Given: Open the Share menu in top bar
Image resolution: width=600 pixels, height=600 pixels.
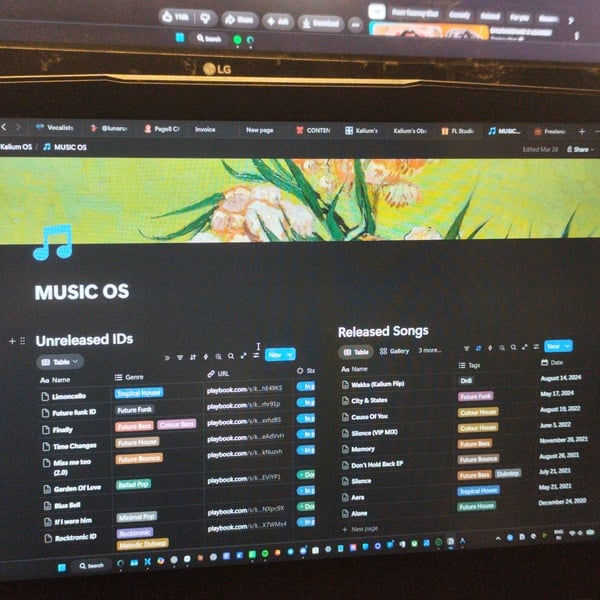Looking at the screenshot, I should (580, 149).
